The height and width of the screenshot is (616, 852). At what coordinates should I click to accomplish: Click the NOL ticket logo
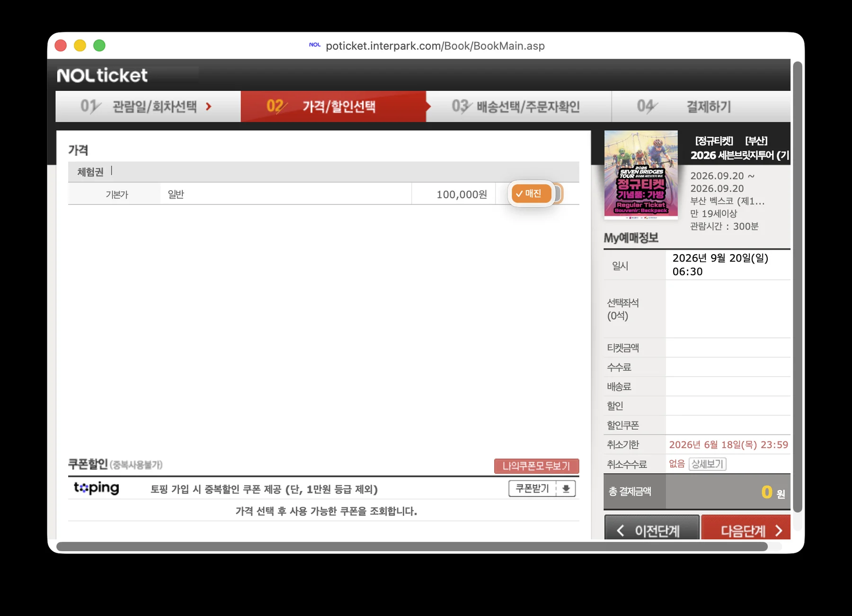(102, 75)
